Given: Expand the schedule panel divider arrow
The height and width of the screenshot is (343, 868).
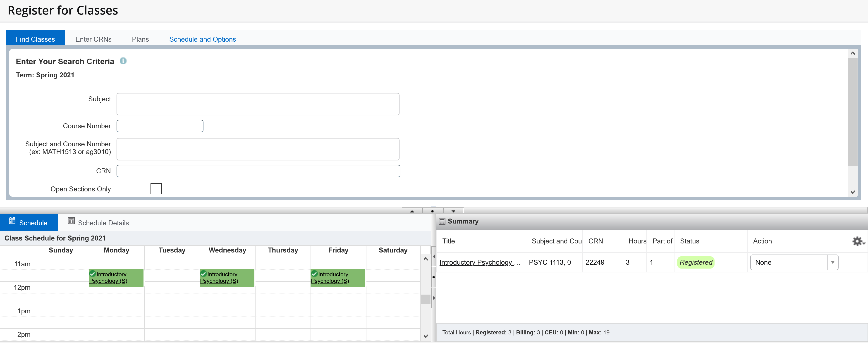Looking at the screenshot, I should [434, 298].
